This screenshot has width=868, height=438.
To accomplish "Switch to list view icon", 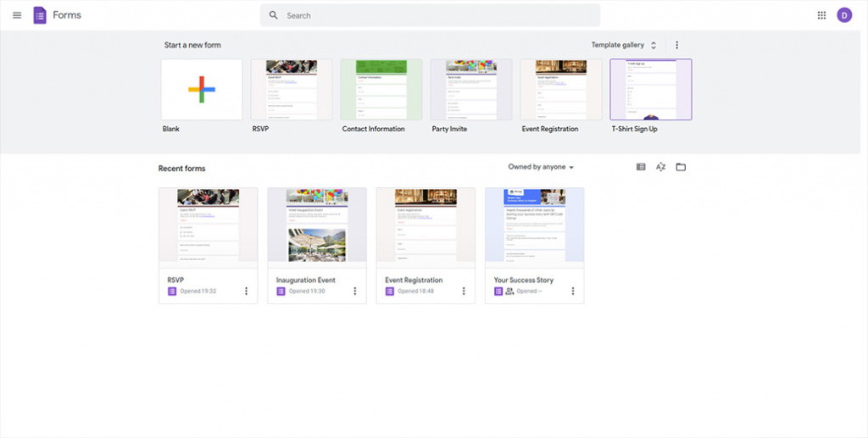I will [x=641, y=167].
